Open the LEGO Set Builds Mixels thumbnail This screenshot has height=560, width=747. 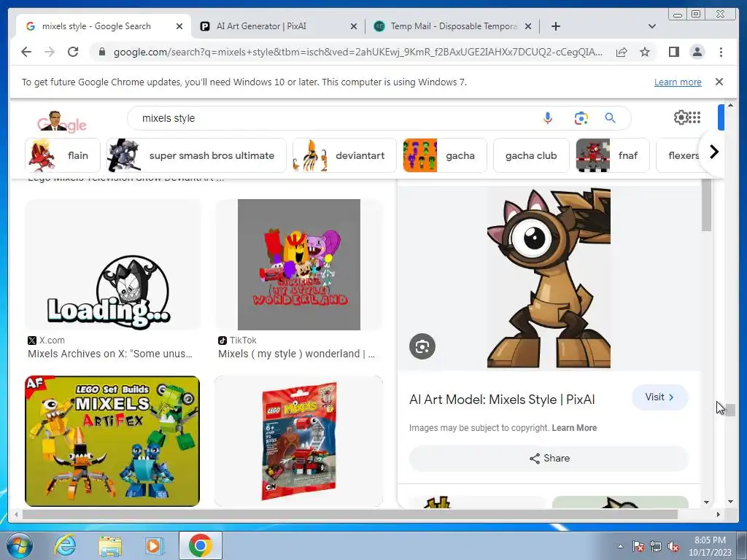112,441
